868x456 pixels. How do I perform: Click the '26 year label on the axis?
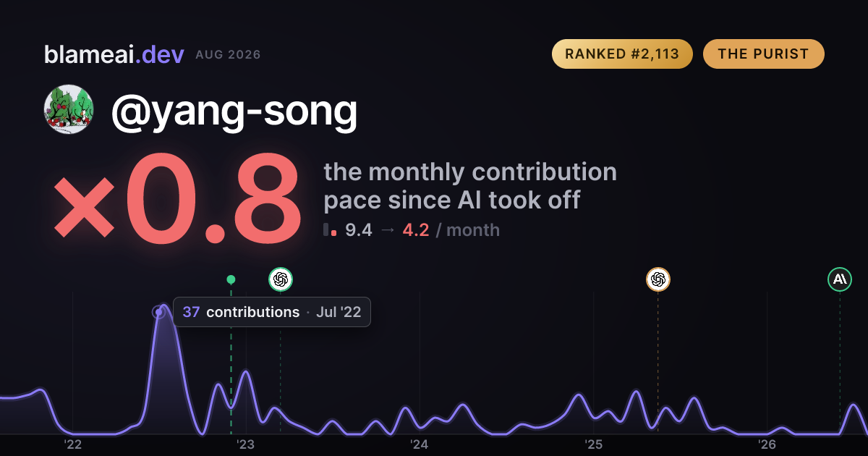767,444
